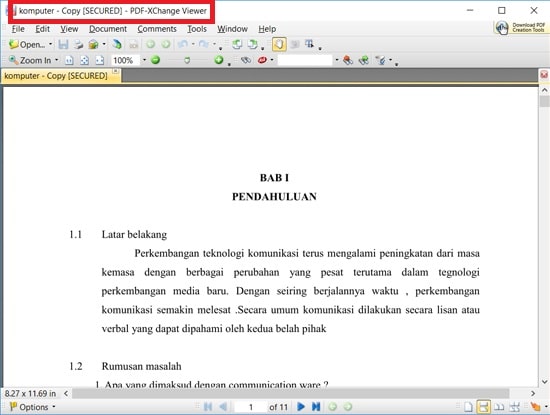Click the find previous icon

tap(348, 60)
